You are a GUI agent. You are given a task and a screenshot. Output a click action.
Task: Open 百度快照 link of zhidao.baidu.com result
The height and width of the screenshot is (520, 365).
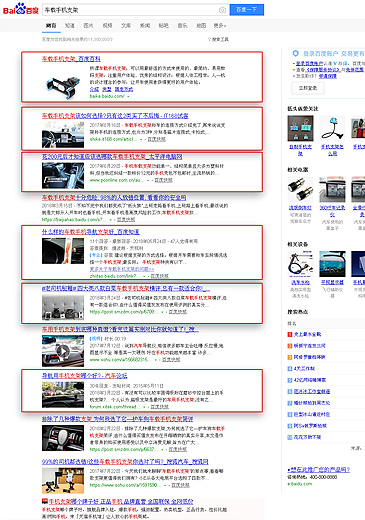[160, 276]
